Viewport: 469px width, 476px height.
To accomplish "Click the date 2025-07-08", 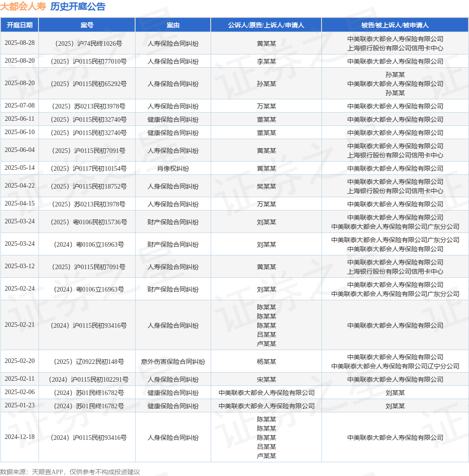I will tap(19, 105).
